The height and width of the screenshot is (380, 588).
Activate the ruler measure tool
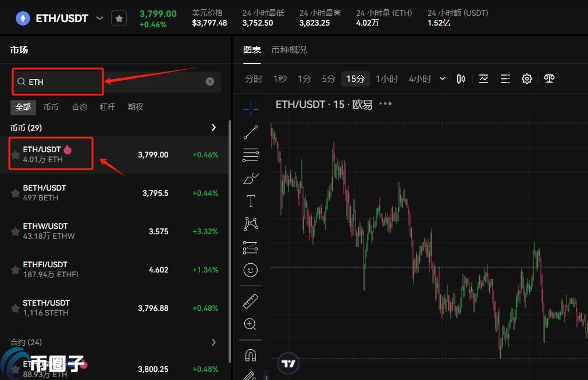click(251, 301)
